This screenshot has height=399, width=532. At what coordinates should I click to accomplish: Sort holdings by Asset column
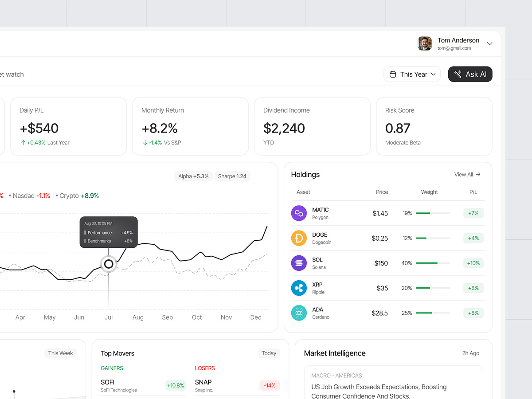point(303,192)
